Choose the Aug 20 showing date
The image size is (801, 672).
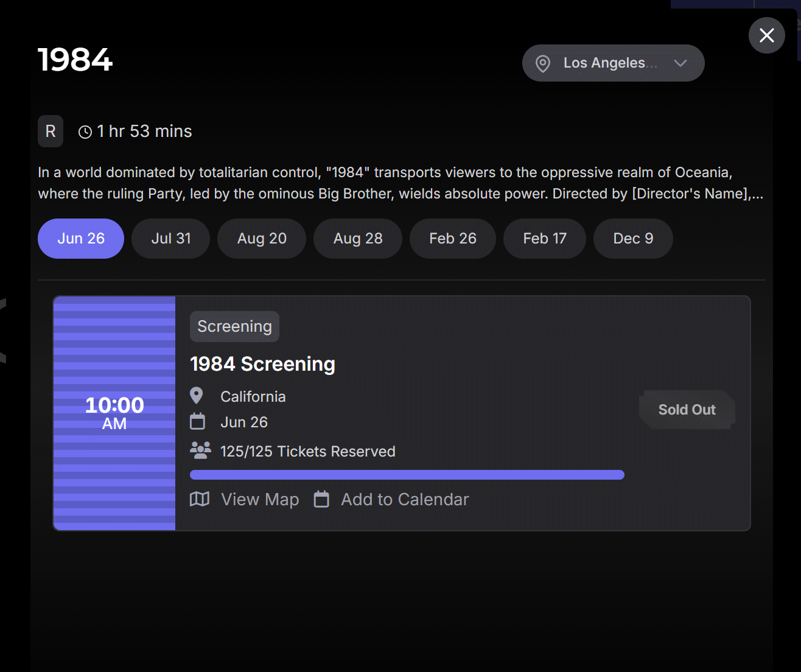click(x=262, y=239)
